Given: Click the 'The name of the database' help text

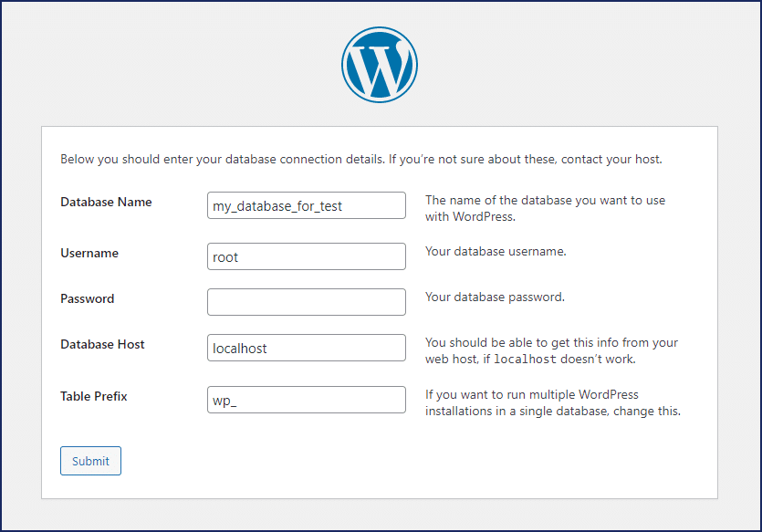Looking at the screenshot, I should pos(545,208).
